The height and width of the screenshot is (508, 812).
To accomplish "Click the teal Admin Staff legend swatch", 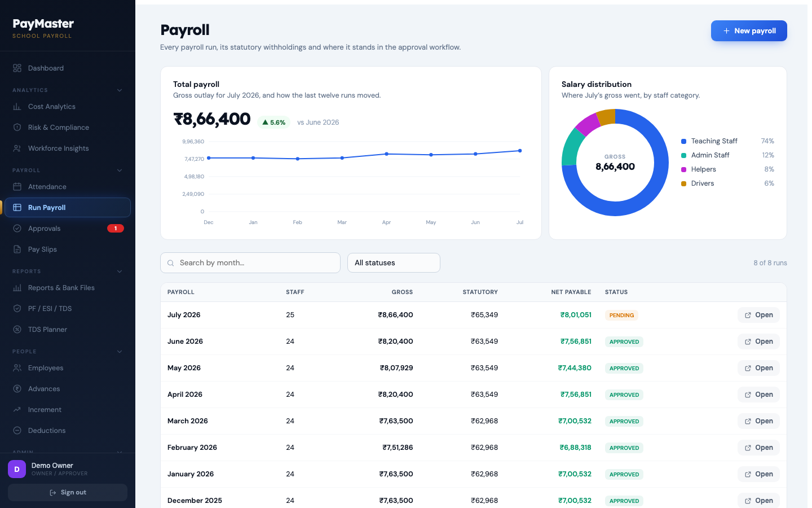I will click(x=683, y=155).
